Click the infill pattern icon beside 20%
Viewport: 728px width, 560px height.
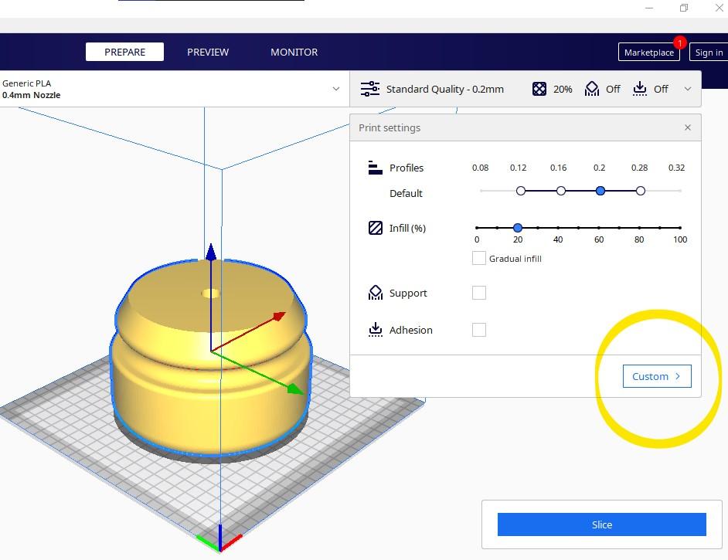(x=539, y=89)
